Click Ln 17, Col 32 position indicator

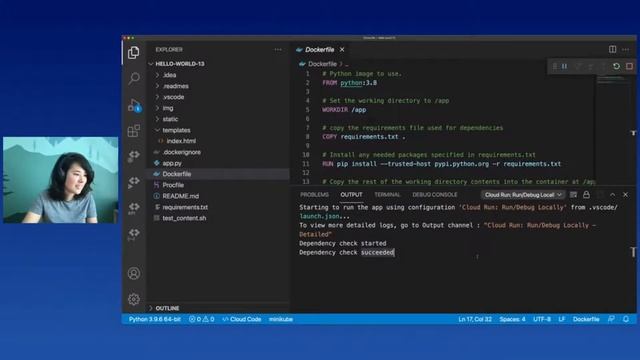475,319
